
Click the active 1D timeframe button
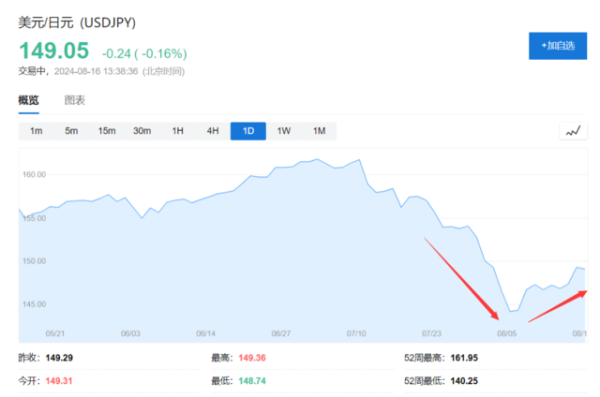click(248, 131)
